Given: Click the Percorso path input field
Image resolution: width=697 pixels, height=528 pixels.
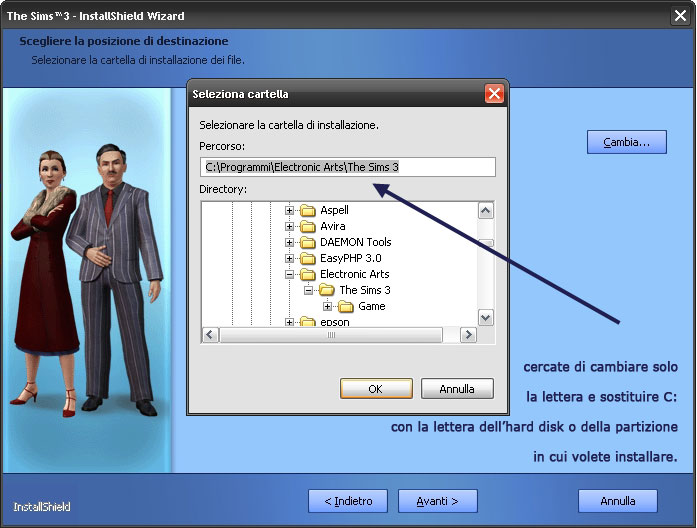Looking at the screenshot, I should click(x=348, y=167).
